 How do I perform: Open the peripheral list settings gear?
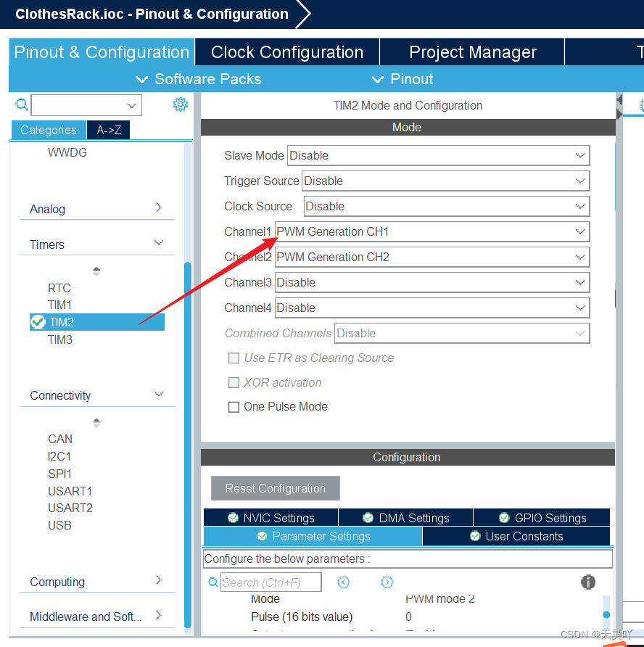click(x=181, y=104)
